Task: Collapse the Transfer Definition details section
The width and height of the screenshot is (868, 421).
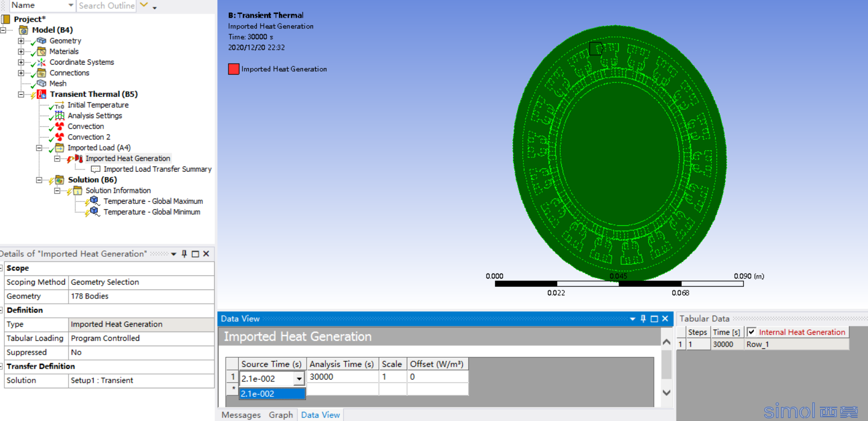Action: [2, 366]
